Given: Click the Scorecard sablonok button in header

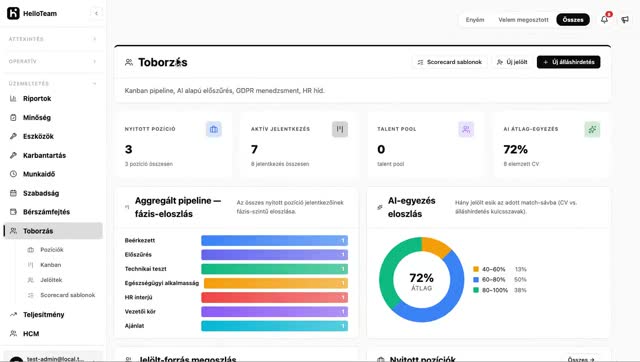Looking at the screenshot, I should click(x=449, y=62).
